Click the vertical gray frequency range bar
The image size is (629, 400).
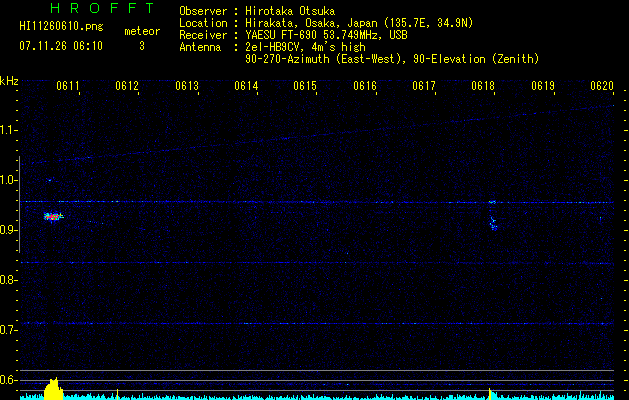(20, 204)
